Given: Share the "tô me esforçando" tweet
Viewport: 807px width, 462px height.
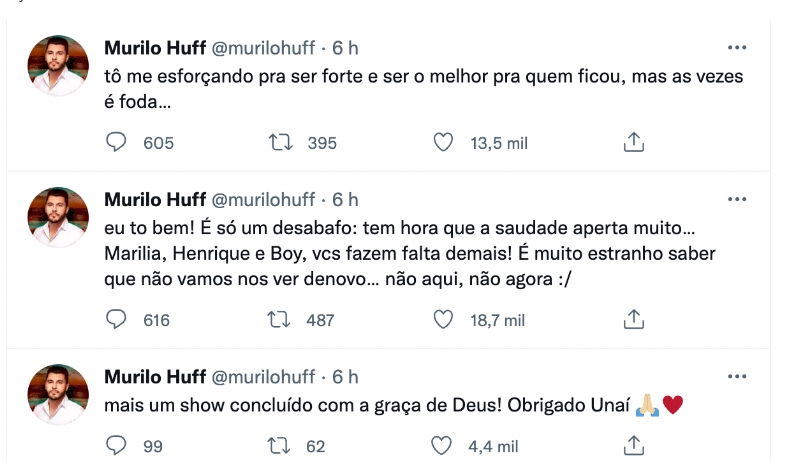Looking at the screenshot, I should (x=633, y=143).
